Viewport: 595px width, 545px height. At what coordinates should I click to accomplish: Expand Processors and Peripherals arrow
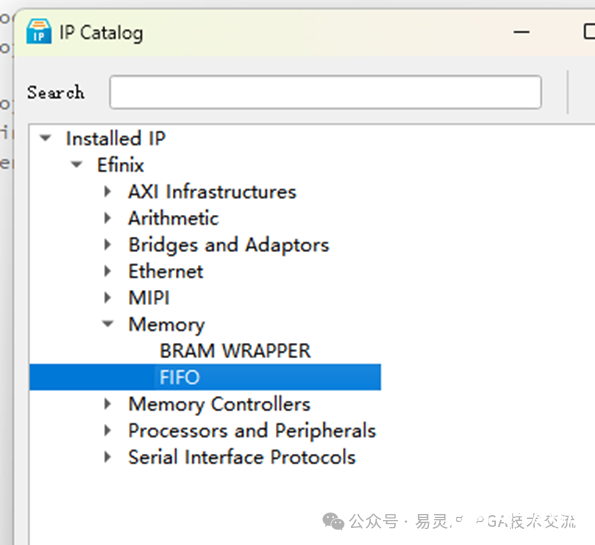pyautogui.click(x=108, y=430)
